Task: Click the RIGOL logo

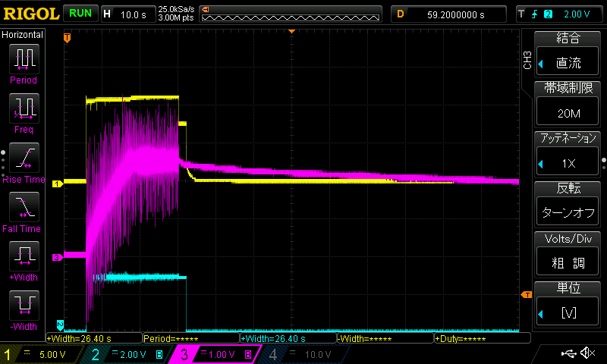Action: [x=31, y=14]
